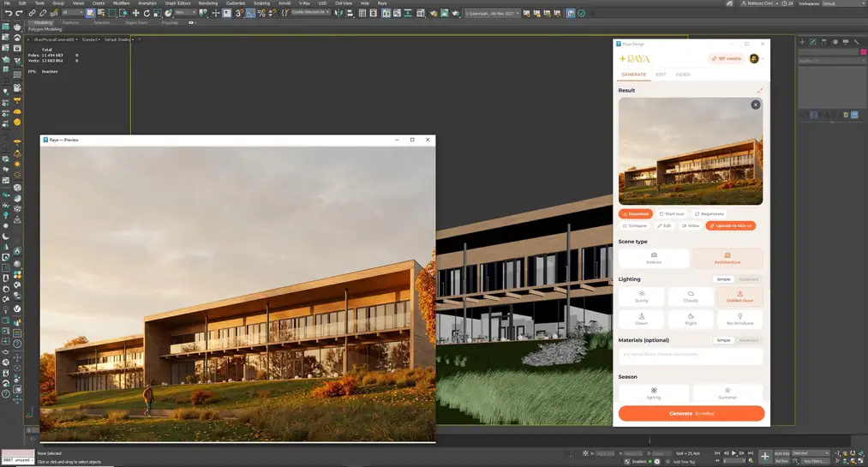
Task: Toggle the Percent Snap tool
Action: [261, 13]
